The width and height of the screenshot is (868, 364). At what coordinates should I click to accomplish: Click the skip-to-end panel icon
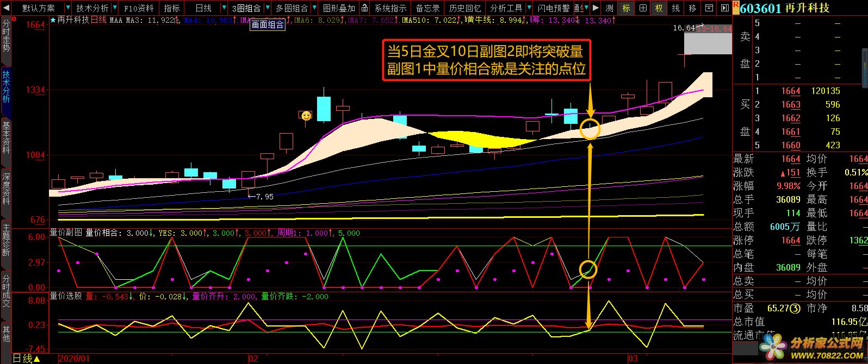[724, 8]
